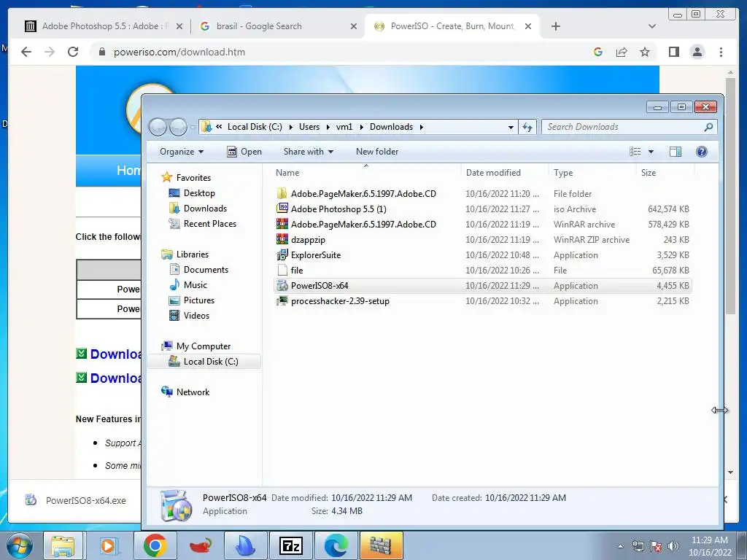Viewport: 747px width, 560px height.
Task: Refresh the Downloads folder address bar
Action: pyautogui.click(x=527, y=127)
